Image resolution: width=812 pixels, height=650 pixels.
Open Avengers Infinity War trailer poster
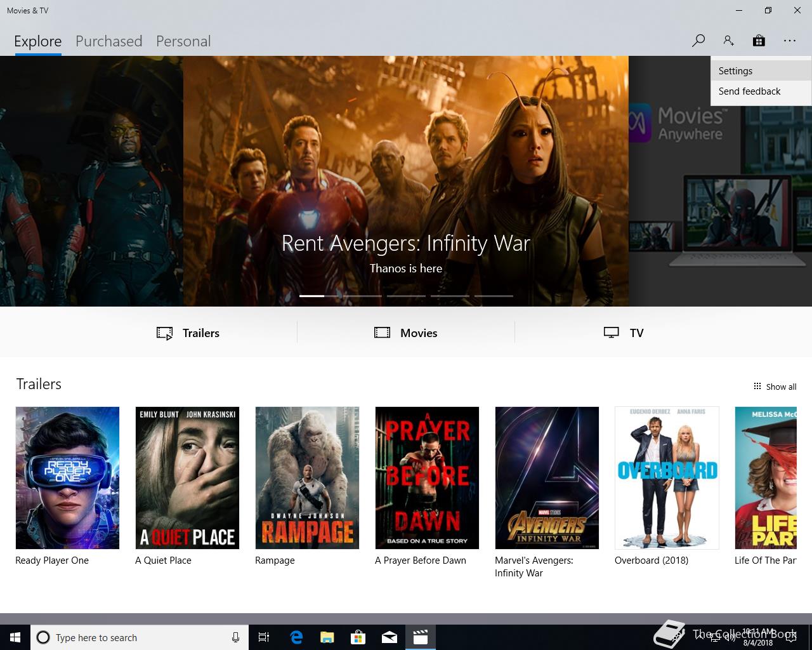click(547, 478)
